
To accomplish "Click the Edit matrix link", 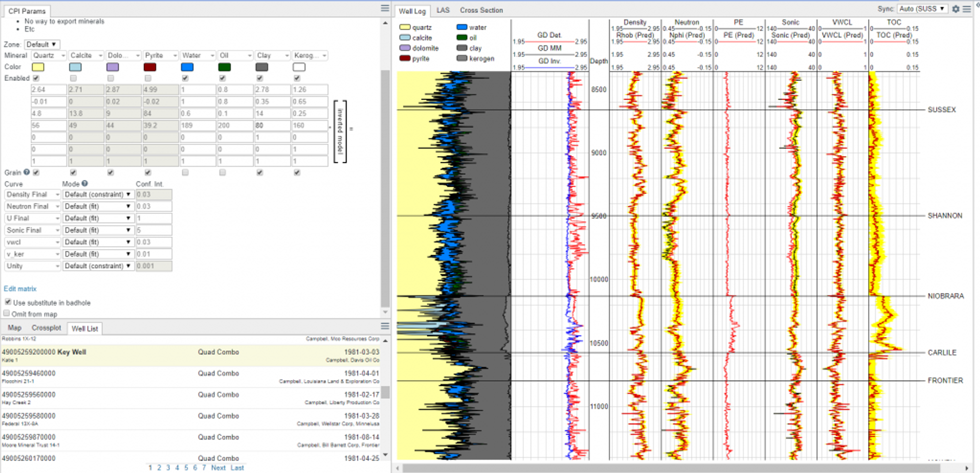I will pos(20,289).
